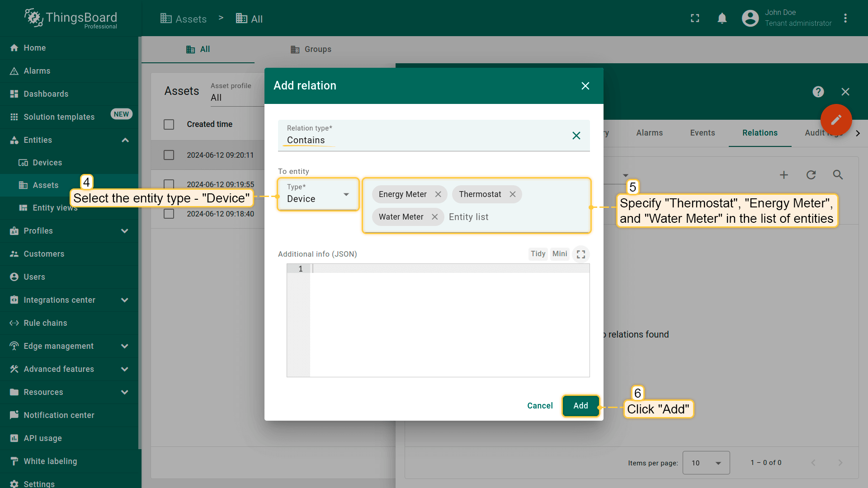Image resolution: width=868 pixels, height=488 pixels.
Task: Click the Add button in dialog
Action: tap(580, 406)
